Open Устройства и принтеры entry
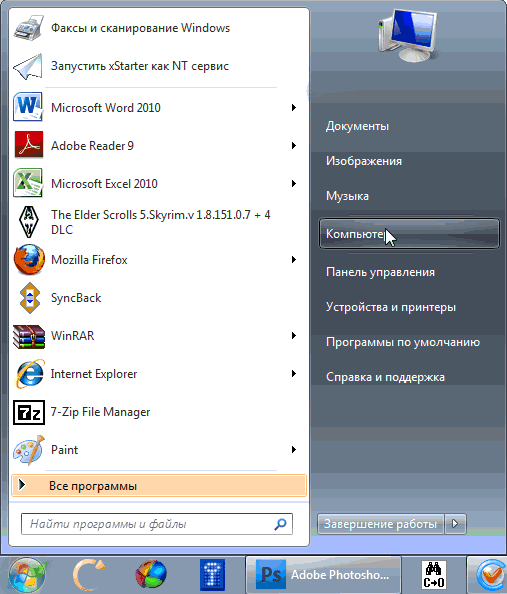The height and width of the screenshot is (594, 507). tap(391, 307)
